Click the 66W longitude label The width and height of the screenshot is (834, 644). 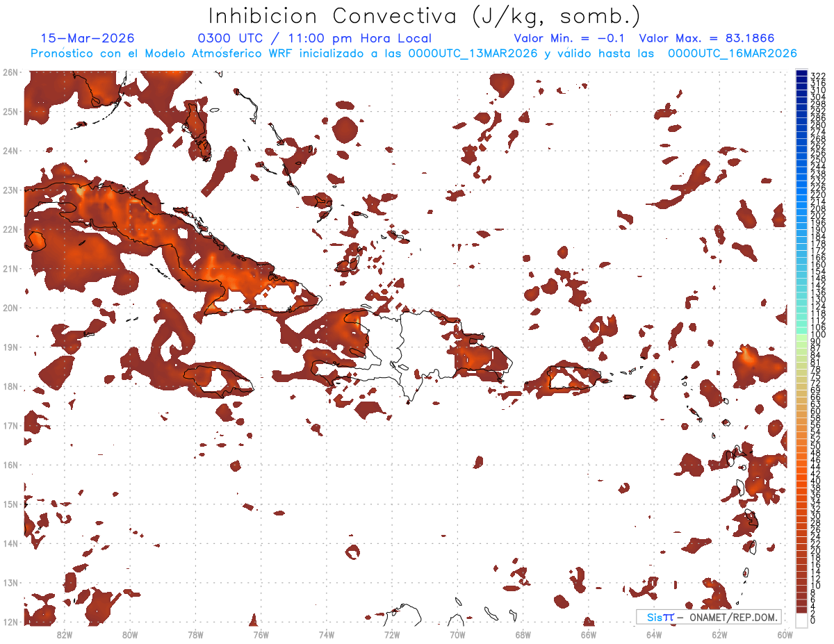click(589, 634)
